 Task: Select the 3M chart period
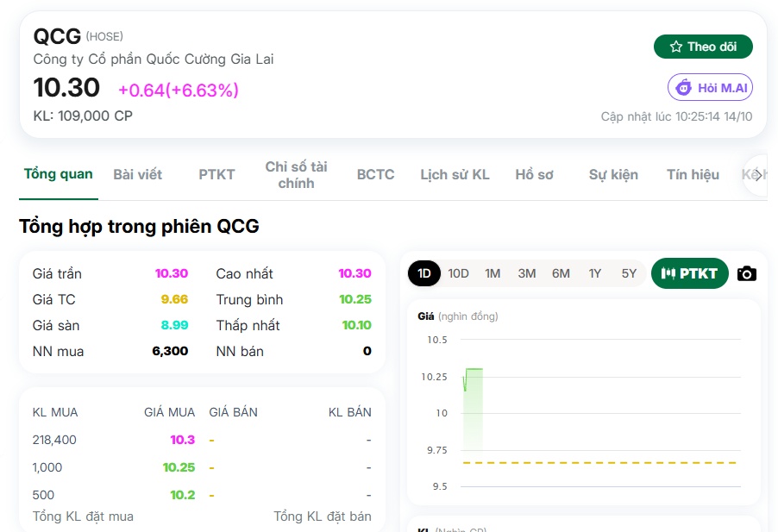(x=526, y=273)
